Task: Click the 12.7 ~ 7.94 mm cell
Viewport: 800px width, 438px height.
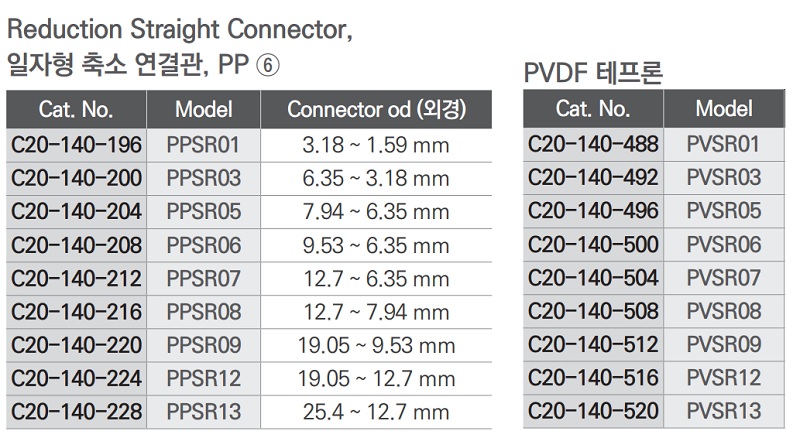Action: click(x=376, y=312)
